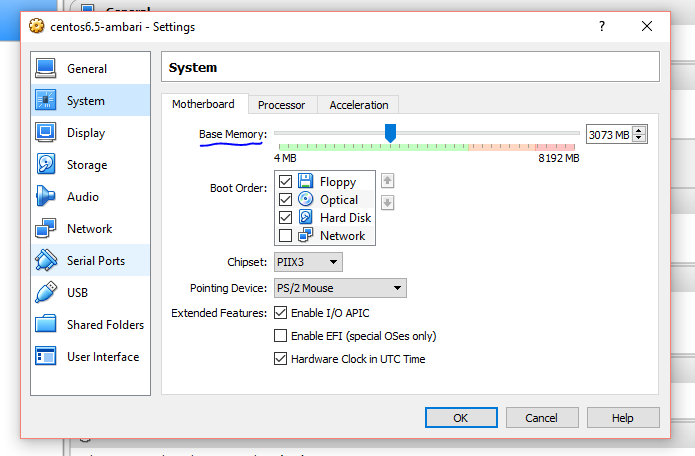Move boot device up with arrow button
This screenshot has width=695, height=456.
click(387, 180)
